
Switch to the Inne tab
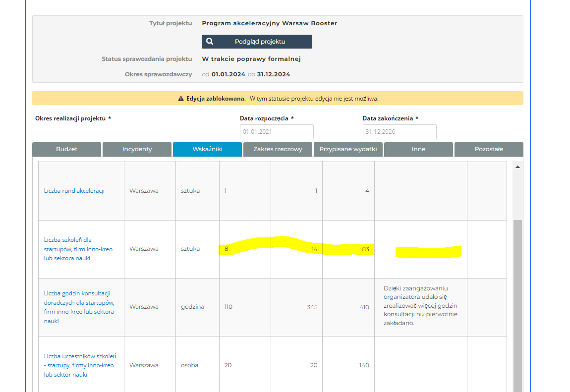click(x=418, y=149)
